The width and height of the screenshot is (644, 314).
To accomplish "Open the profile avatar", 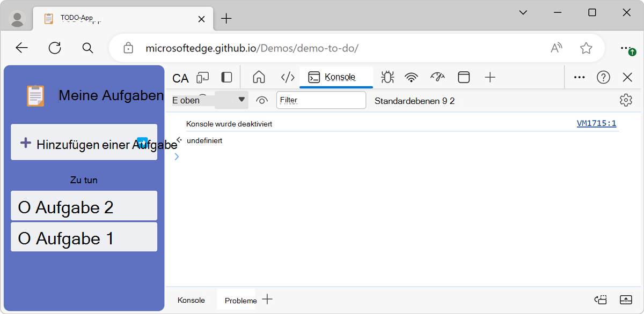I will point(18,19).
